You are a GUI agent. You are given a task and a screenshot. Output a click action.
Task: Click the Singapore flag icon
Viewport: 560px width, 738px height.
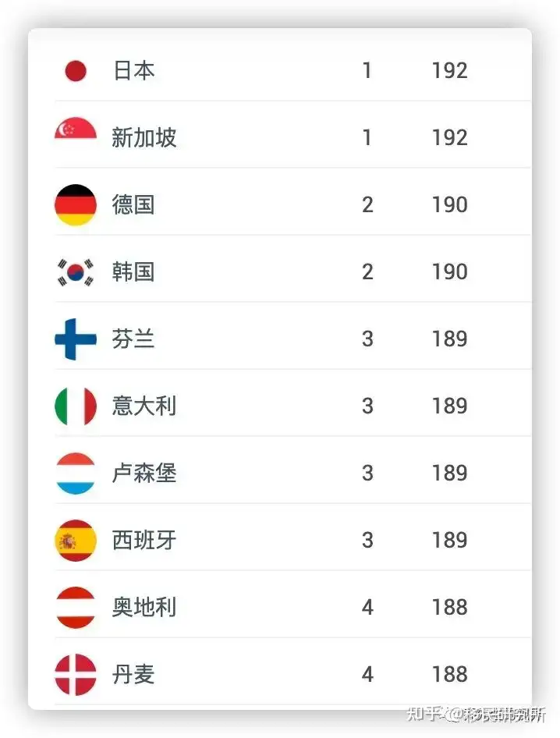tap(76, 129)
